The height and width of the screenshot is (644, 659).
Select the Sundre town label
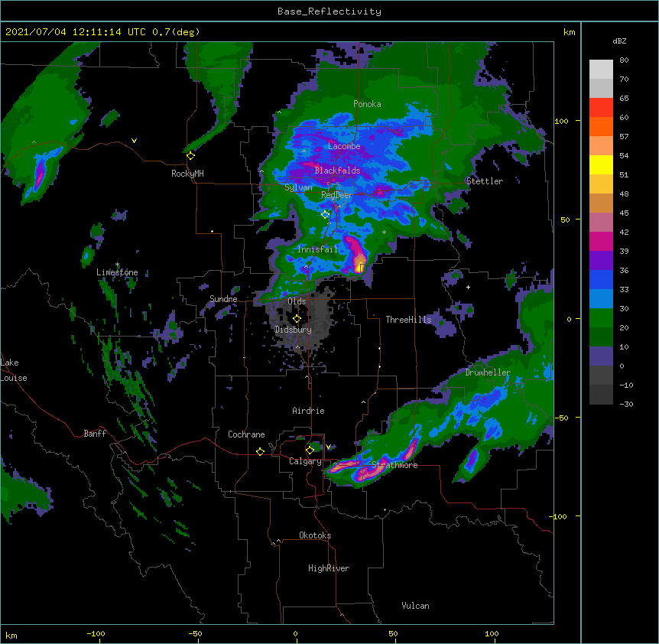[223, 299]
